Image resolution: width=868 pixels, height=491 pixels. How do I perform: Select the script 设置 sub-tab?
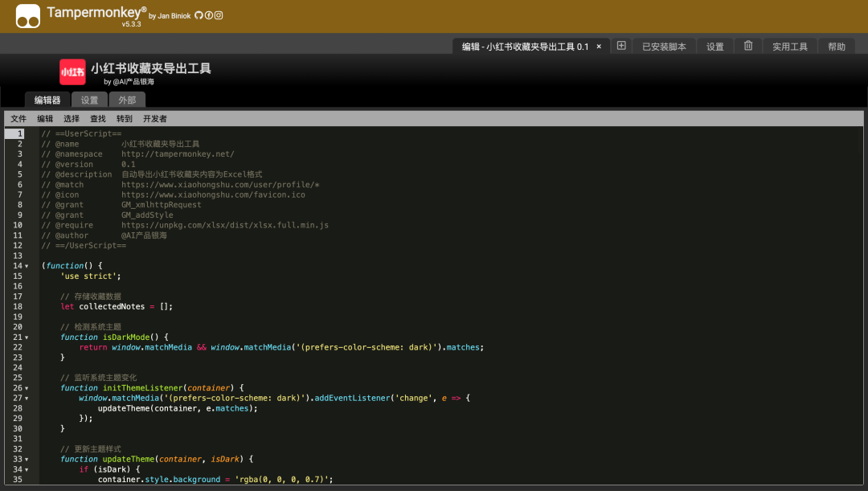(x=89, y=100)
